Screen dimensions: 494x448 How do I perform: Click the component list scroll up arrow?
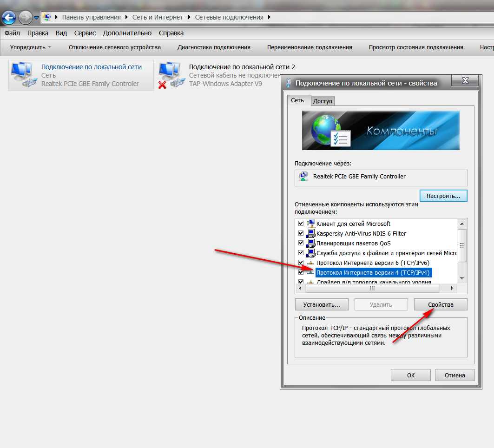[461, 224]
